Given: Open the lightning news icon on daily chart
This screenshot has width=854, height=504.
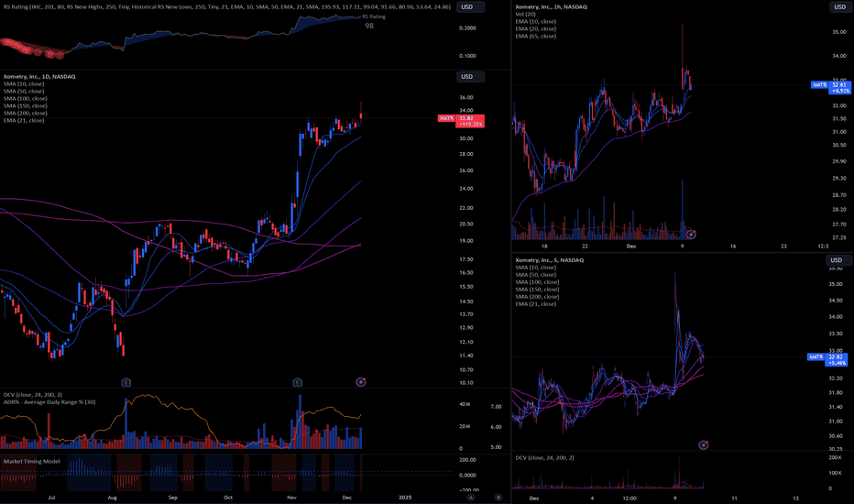Looking at the screenshot, I should [360, 382].
